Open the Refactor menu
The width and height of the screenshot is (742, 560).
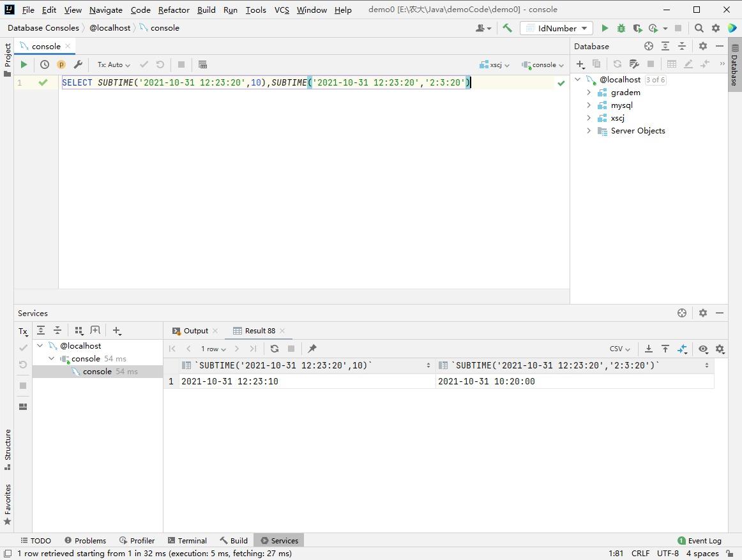point(174,10)
